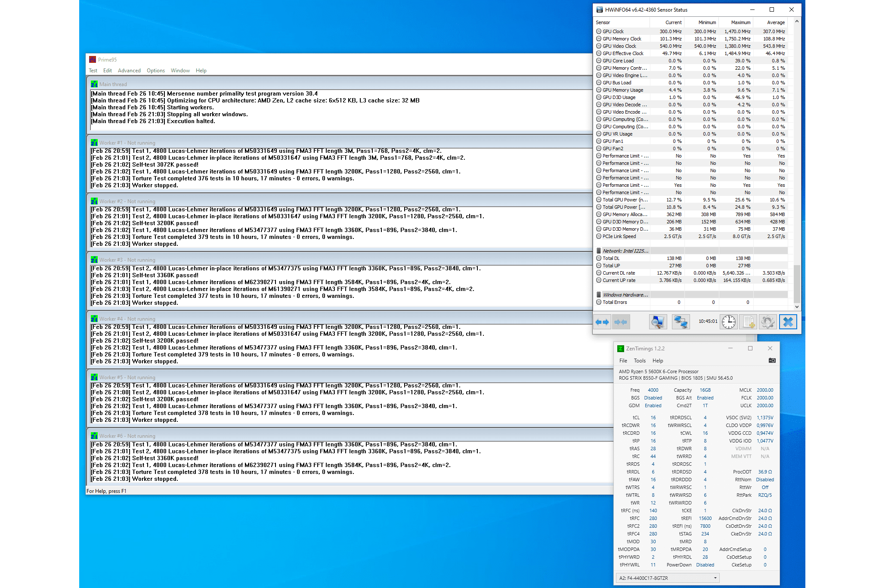Image resolution: width=885 pixels, height=588 pixels.
Task: Open the remote network monitors icon
Action: 681,322
